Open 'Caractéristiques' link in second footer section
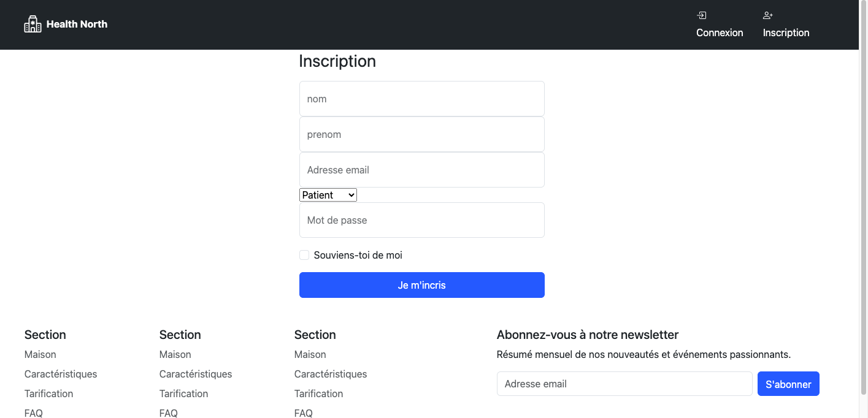The height and width of the screenshot is (418, 868). (x=196, y=374)
